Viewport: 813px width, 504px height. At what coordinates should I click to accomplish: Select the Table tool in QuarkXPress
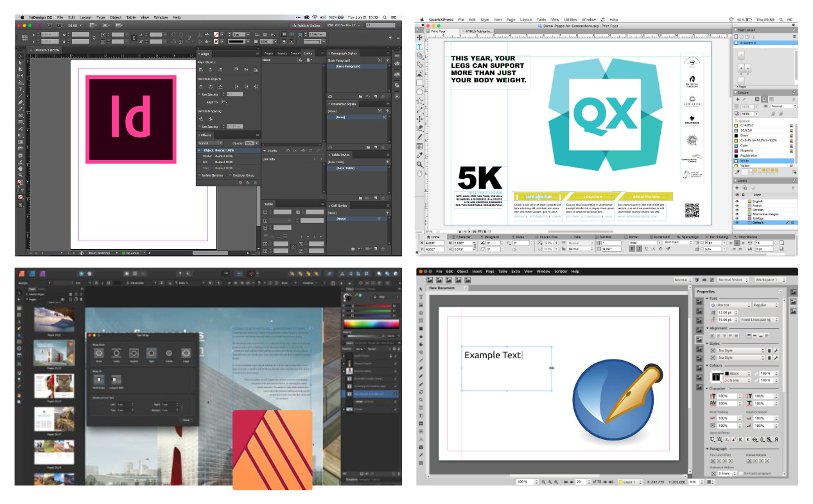(420, 146)
